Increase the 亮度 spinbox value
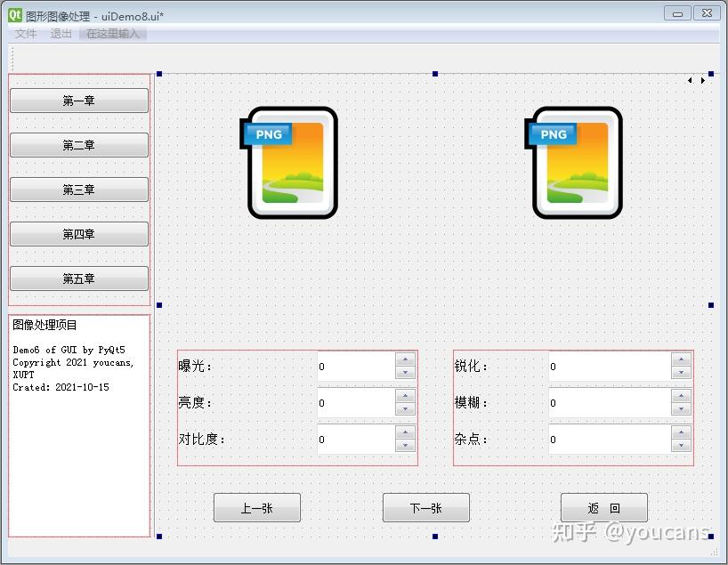The image size is (728, 565). pyautogui.click(x=405, y=396)
